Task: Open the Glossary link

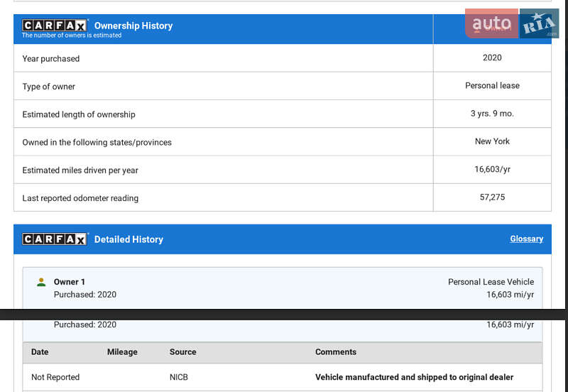Action: pos(526,239)
